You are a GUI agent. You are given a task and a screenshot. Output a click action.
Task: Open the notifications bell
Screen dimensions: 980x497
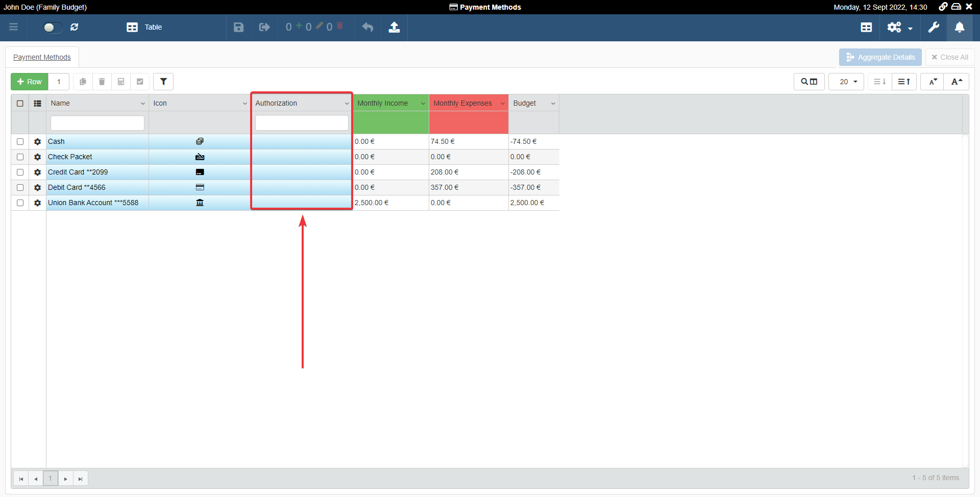point(959,27)
